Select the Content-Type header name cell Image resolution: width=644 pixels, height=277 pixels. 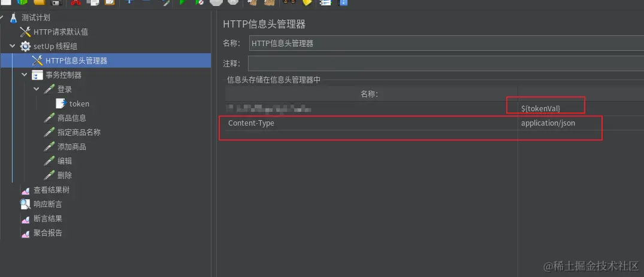click(x=371, y=123)
